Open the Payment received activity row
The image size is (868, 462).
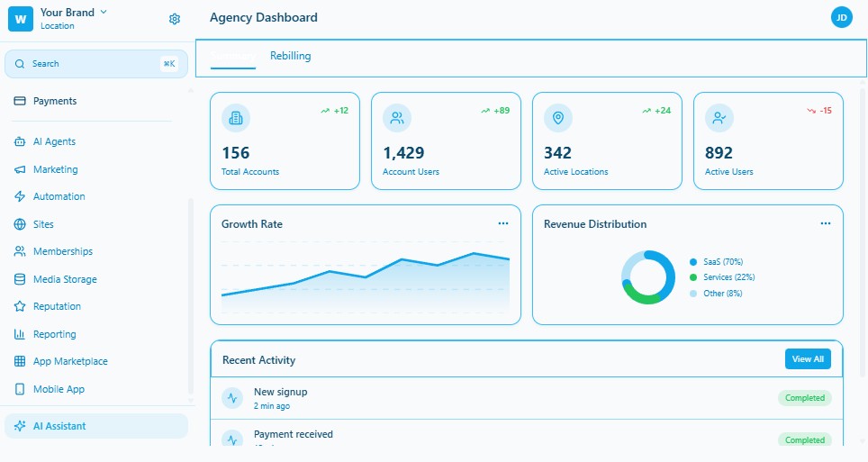pos(527,433)
